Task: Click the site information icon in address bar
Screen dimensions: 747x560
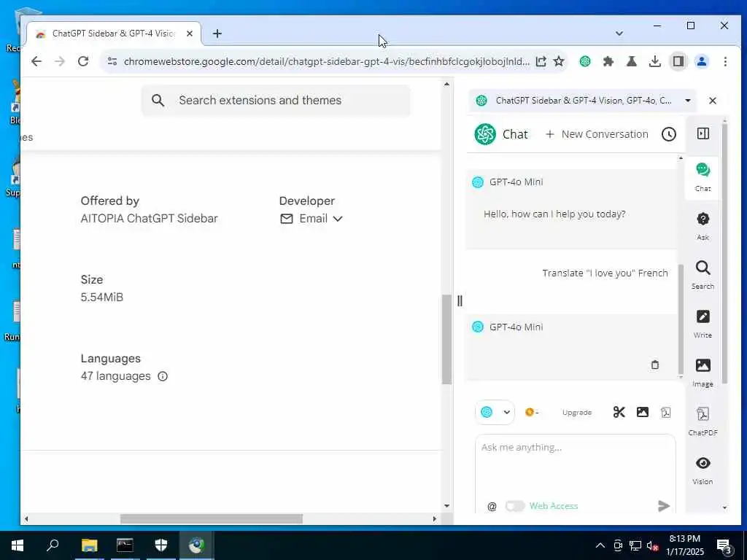Action: [112, 61]
